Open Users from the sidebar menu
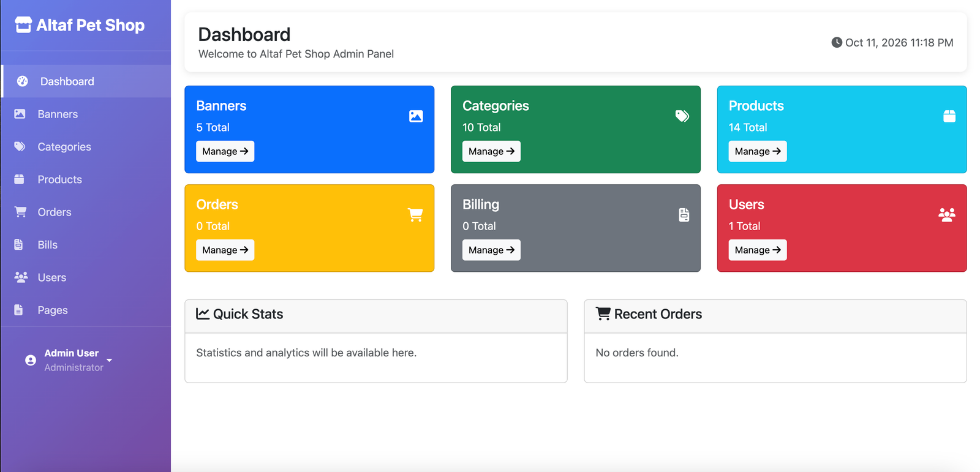This screenshot has width=980, height=472. (x=86, y=277)
